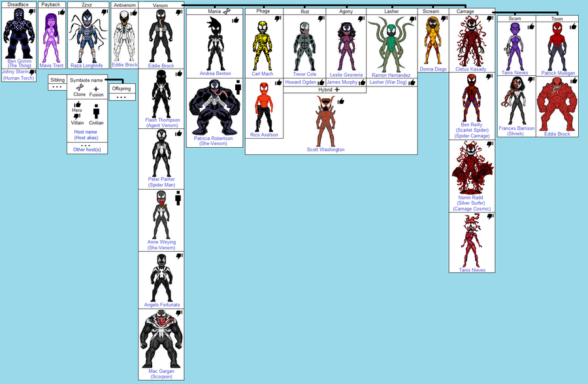
Task: Click the thumbs-down icon beside Johny Storm
Action: (33, 72)
